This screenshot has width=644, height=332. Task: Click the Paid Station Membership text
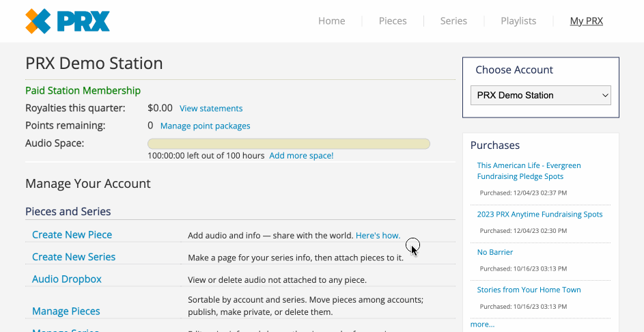[83, 90]
